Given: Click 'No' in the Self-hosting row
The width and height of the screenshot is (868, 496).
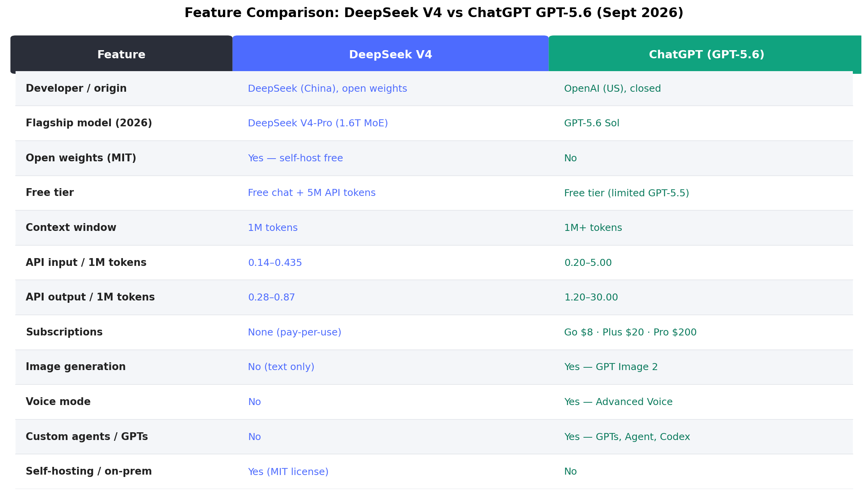Looking at the screenshot, I should pyautogui.click(x=570, y=472).
